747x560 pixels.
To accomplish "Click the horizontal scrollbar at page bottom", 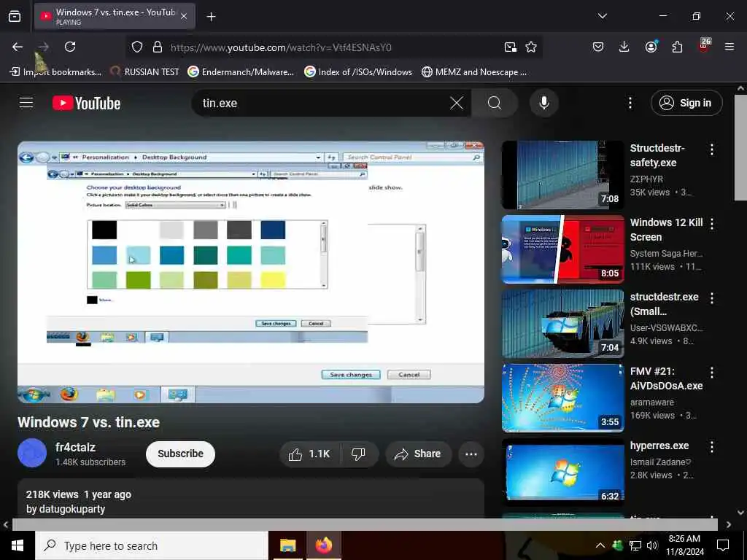I will tap(365, 524).
